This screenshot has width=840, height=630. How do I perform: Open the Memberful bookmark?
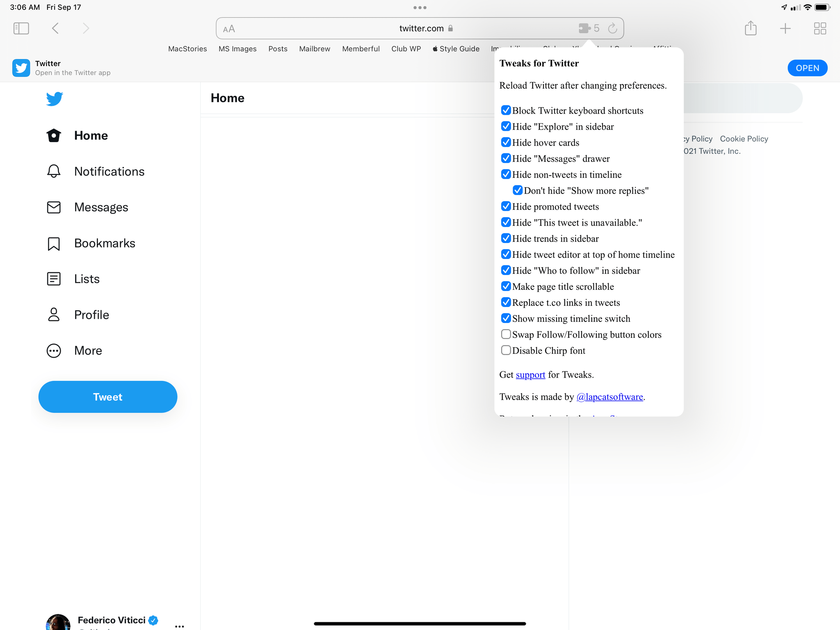pos(361,49)
